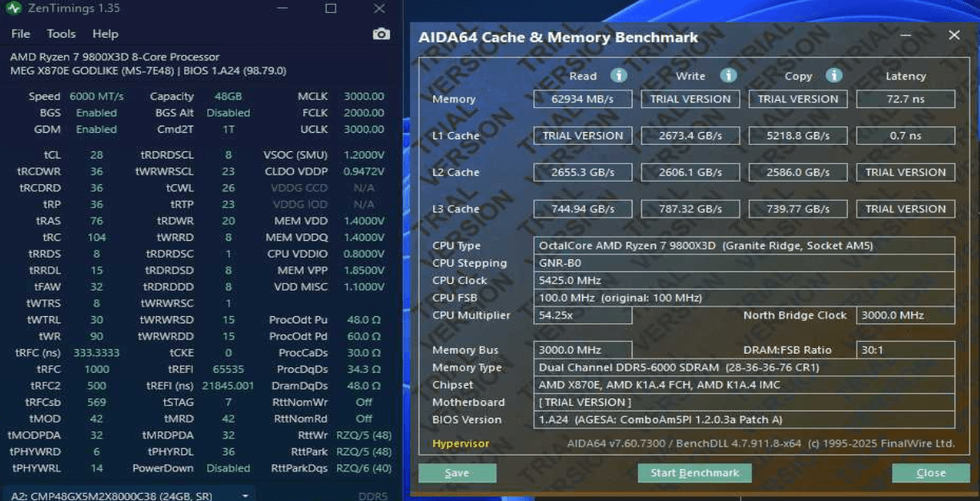Click the Memory Bus 3000.0 MHz field

pyautogui.click(x=583, y=350)
